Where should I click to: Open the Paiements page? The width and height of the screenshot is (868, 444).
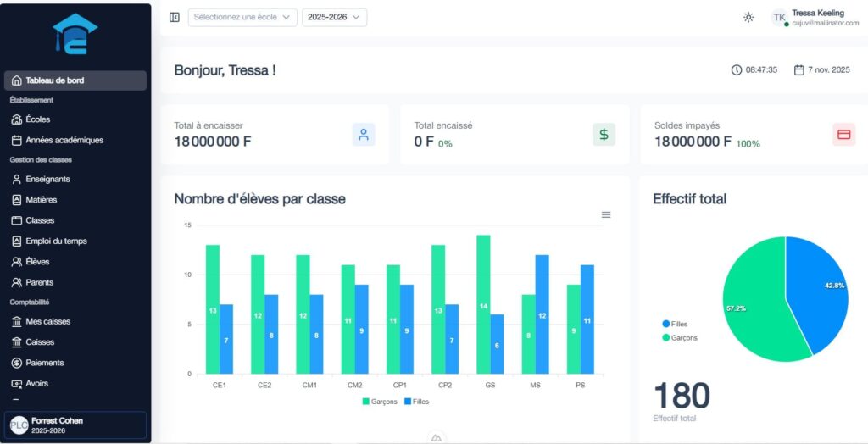[x=44, y=363]
